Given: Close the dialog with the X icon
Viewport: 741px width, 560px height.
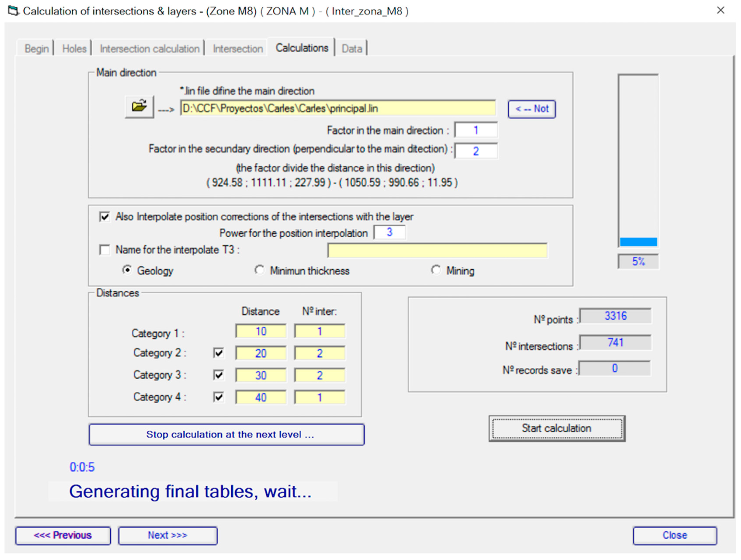Looking at the screenshot, I should [x=720, y=10].
